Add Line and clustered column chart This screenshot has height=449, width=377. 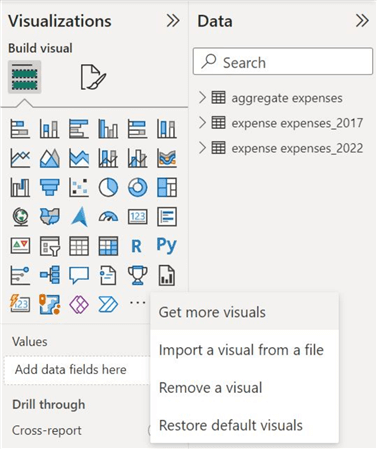[x=137, y=158]
